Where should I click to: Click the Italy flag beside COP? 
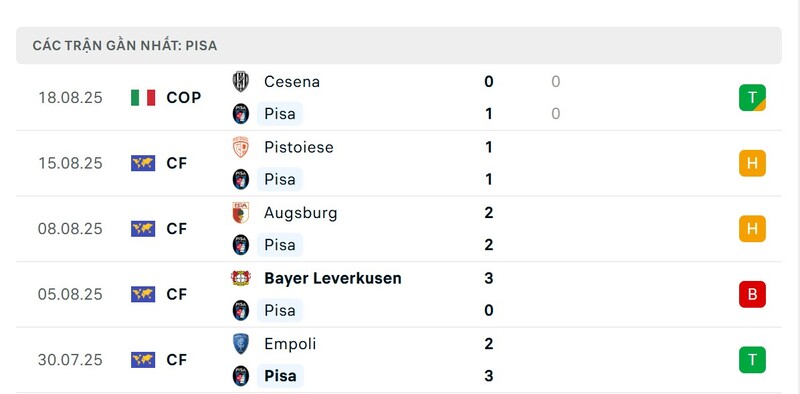point(143,97)
